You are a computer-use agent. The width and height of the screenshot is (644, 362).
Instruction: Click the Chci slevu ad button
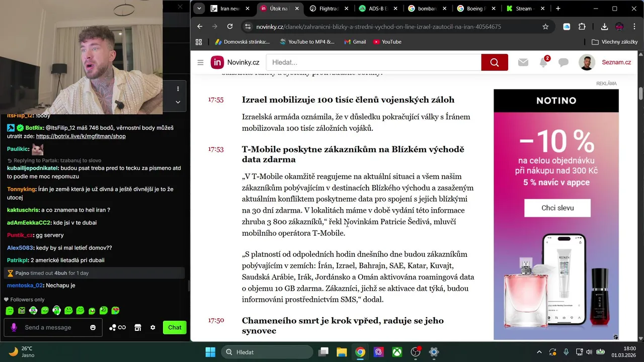coord(557,208)
